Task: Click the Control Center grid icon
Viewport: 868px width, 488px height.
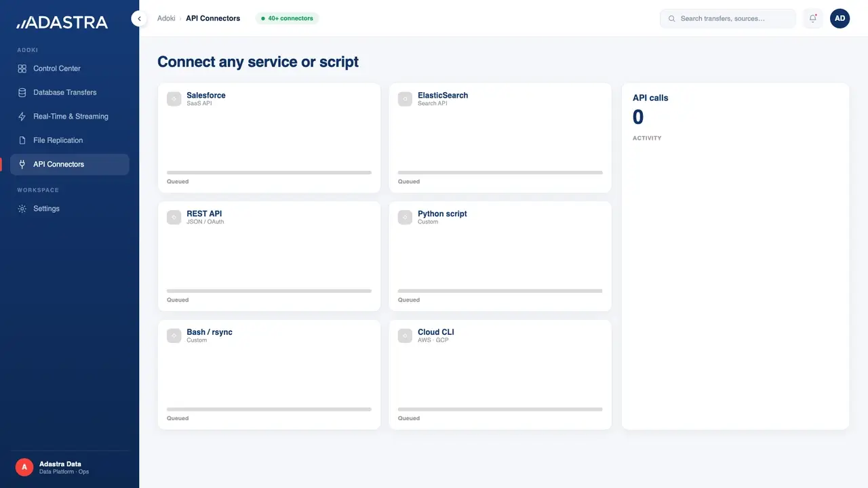Action: point(22,68)
